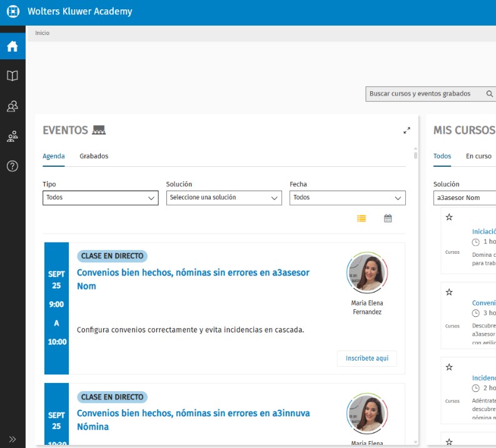The width and height of the screenshot is (496, 448).
Task: Switch to the Agenda tab
Action: tap(53, 156)
